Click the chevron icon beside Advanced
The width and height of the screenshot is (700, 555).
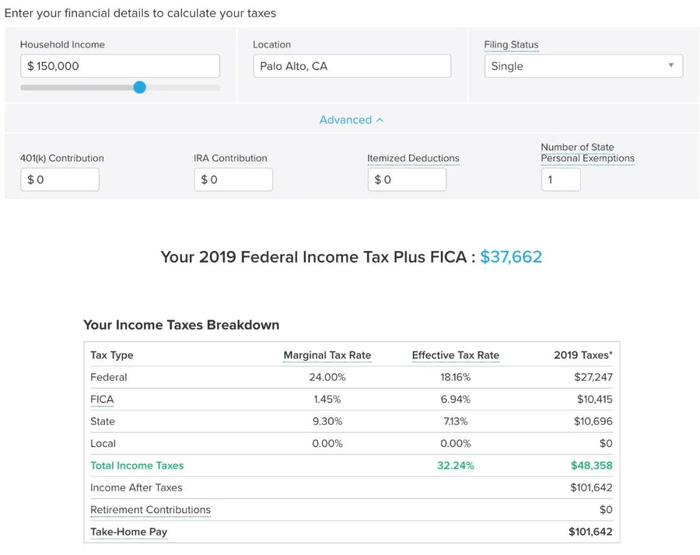(380, 120)
